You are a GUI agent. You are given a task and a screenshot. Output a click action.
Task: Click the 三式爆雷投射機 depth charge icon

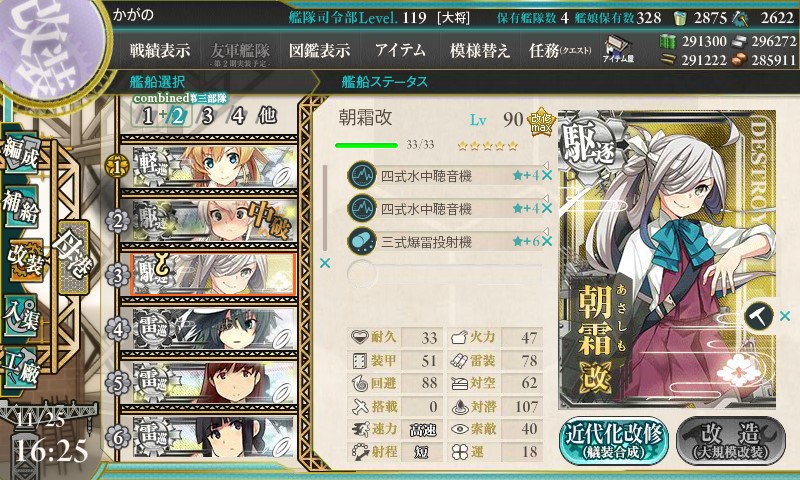click(362, 241)
